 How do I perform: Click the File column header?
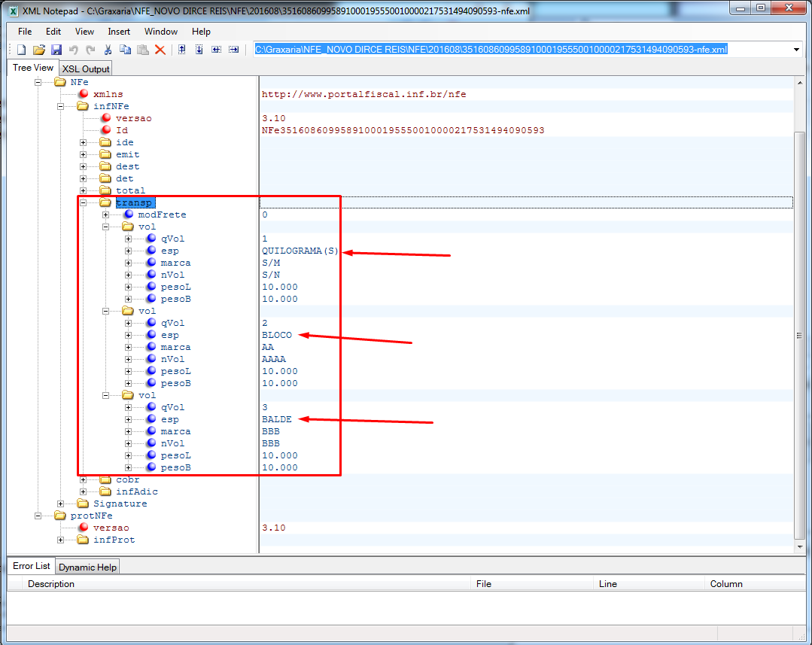click(x=532, y=584)
